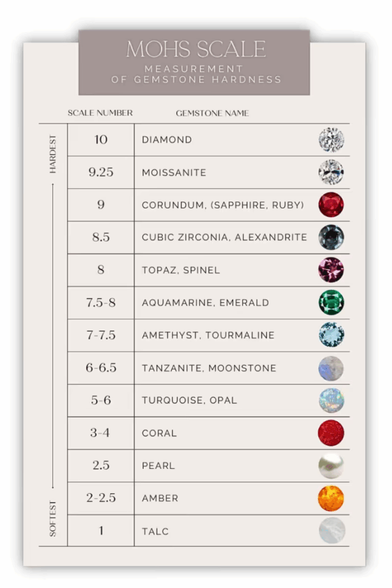Click the green emerald gemstone image

click(x=331, y=302)
